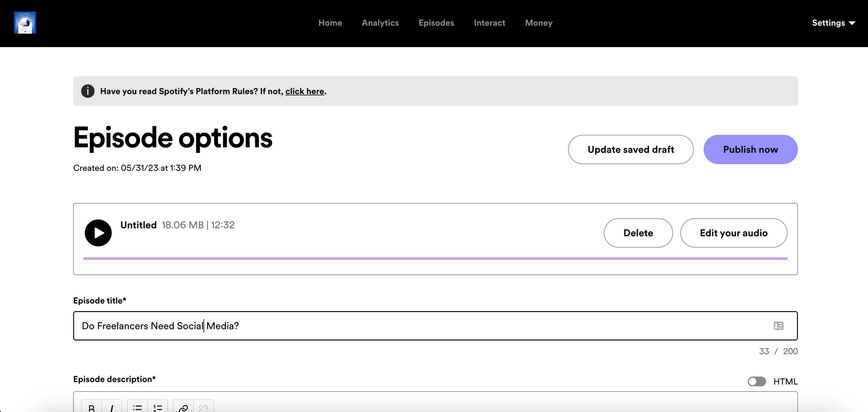Viewport: 868px width, 412px height.
Task: Click Update saved draft
Action: (x=630, y=149)
